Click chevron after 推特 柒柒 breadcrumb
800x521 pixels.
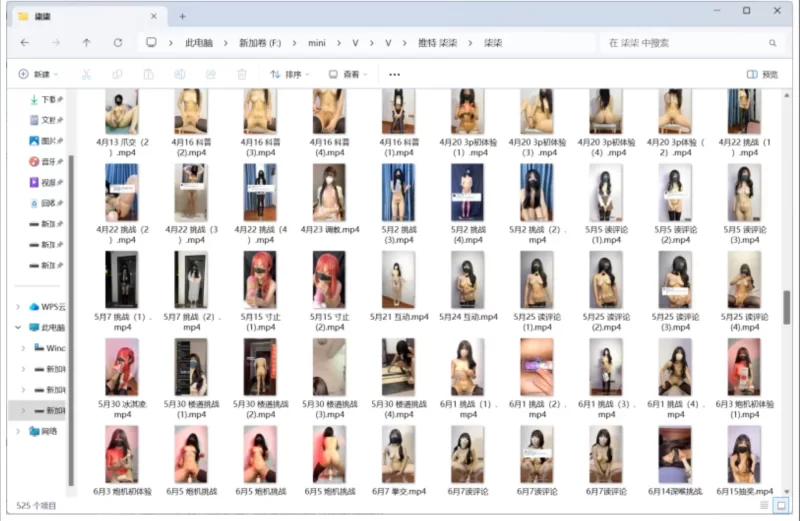(470, 43)
